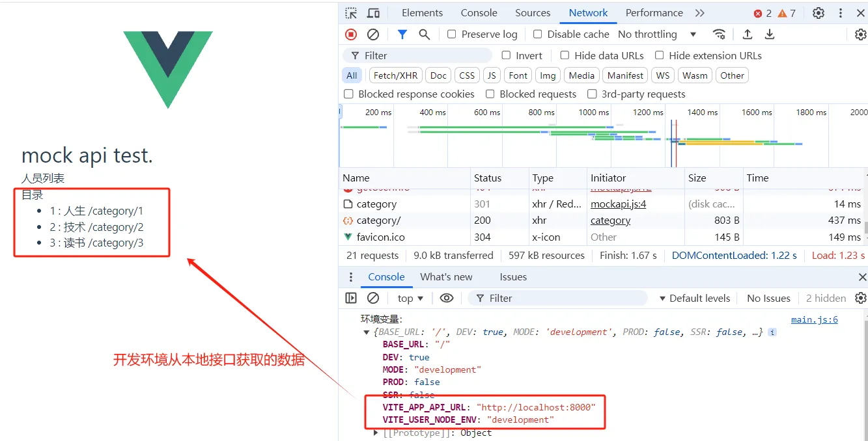The width and height of the screenshot is (868, 441).
Task: Stop recording network log
Action: pos(351,34)
